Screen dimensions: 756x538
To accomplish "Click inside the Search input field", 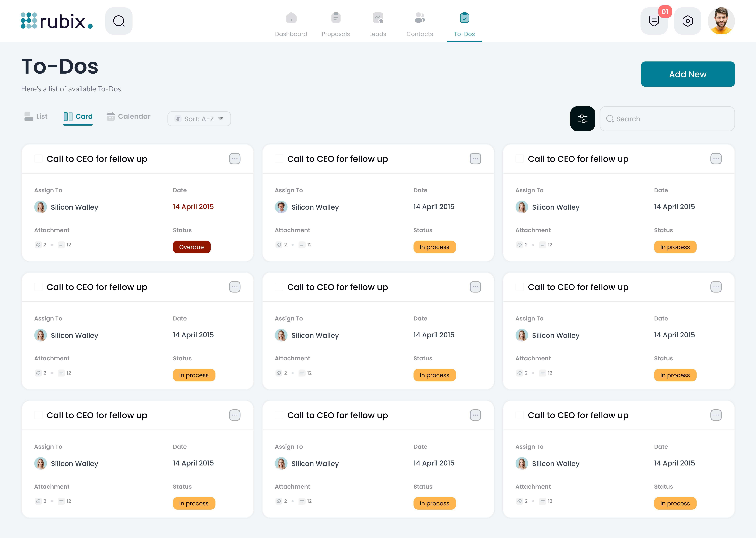I will 667,119.
